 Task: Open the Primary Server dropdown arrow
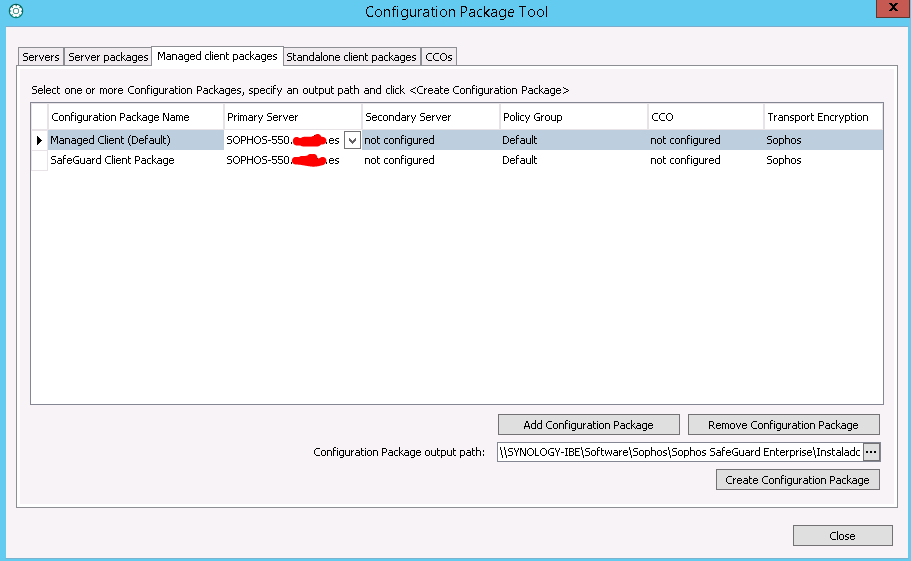(x=352, y=141)
